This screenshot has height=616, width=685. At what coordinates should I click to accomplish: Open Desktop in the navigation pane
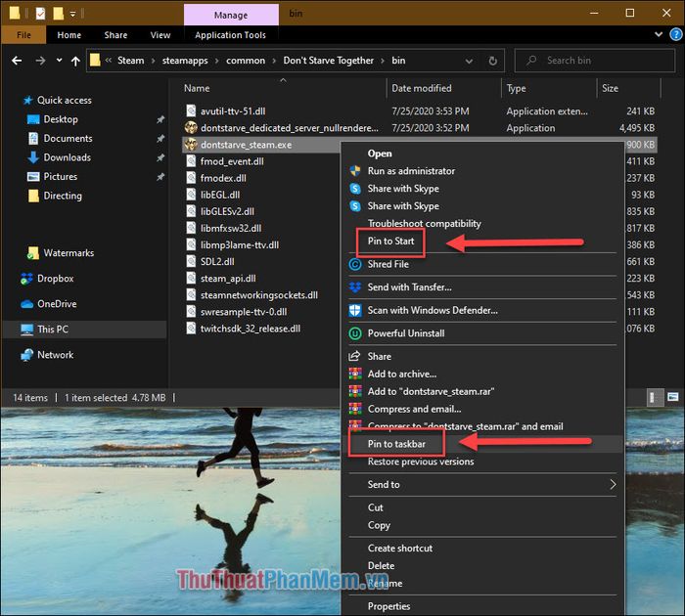[x=61, y=119]
